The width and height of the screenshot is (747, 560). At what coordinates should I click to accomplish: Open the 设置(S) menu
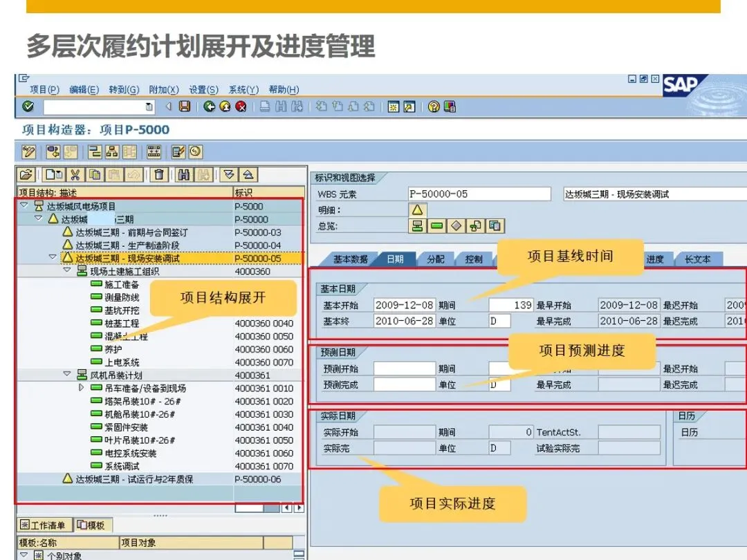click(x=203, y=89)
